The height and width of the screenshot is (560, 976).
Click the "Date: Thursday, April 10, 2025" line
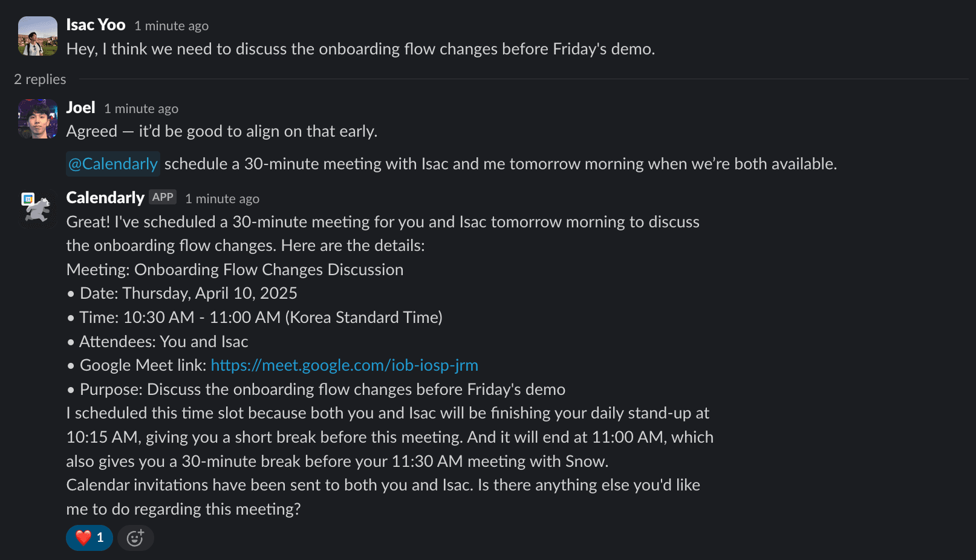pos(188,293)
